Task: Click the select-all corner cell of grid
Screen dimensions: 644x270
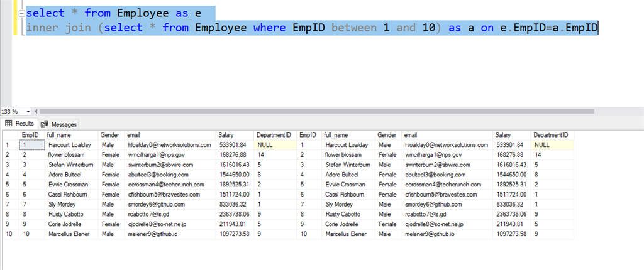Action: tap(11, 134)
